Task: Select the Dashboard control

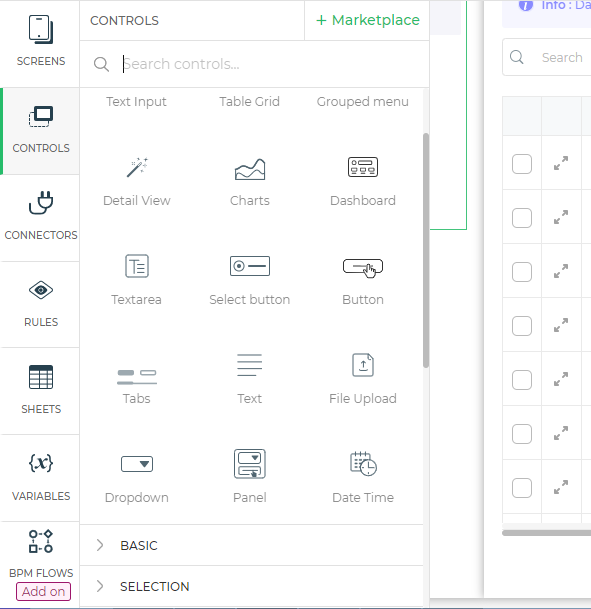Action: [x=363, y=182]
